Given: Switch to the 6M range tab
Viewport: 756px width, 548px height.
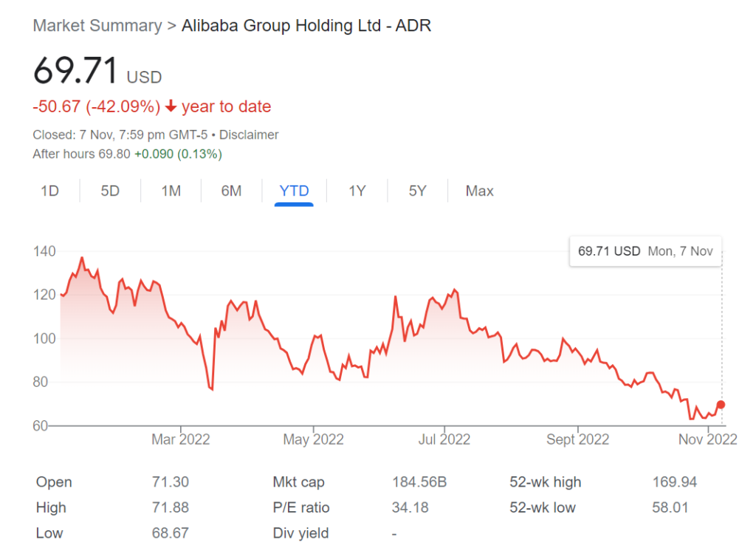Looking at the screenshot, I should tap(231, 191).
